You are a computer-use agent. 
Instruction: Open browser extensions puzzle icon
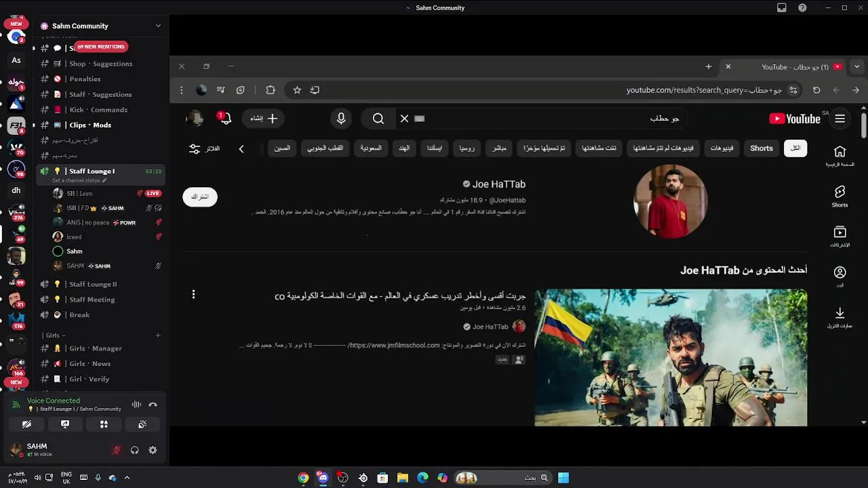click(x=271, y=90)
